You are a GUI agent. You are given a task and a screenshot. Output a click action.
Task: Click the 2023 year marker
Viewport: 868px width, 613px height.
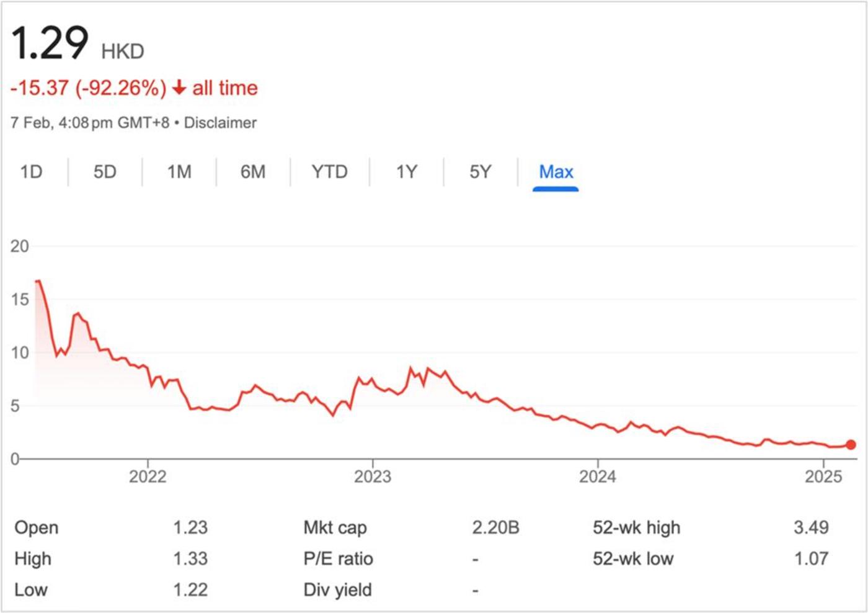pyautogui.click(x=373, y=477)
